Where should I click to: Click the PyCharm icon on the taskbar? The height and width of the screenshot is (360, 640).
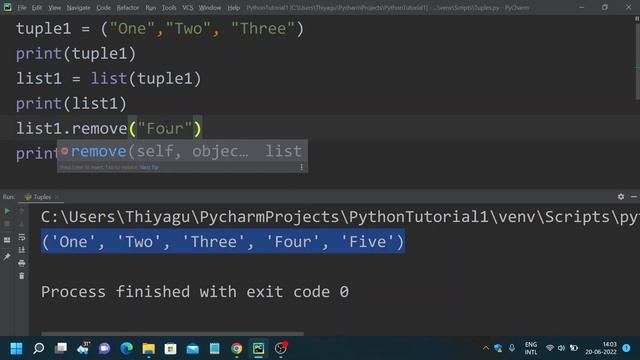point(259,349)
